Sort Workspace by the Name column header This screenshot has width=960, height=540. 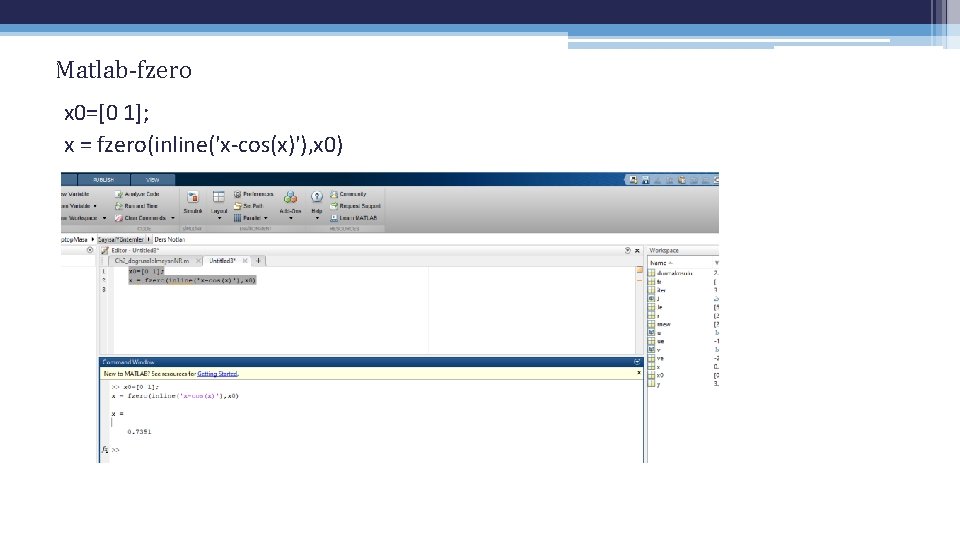[x=661, y=263]
